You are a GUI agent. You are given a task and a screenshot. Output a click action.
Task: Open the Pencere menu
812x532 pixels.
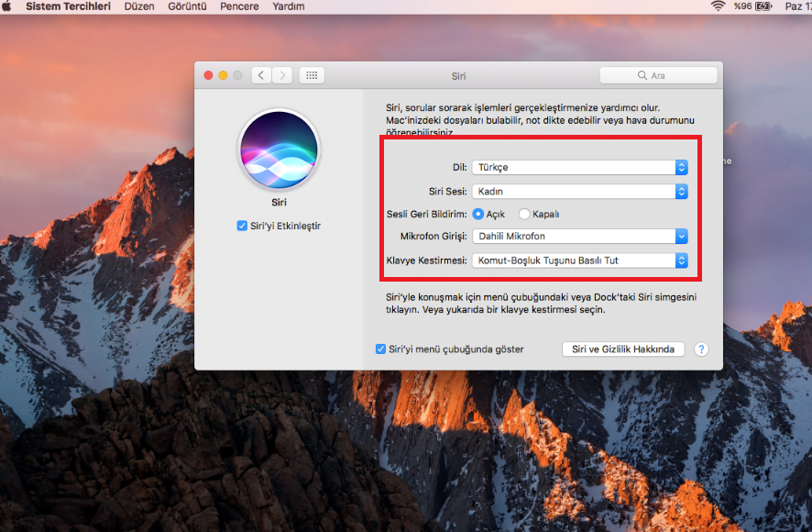coord(239,6)
